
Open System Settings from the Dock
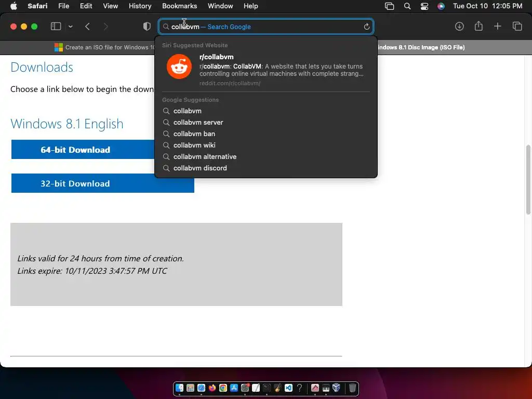(245, 388)
